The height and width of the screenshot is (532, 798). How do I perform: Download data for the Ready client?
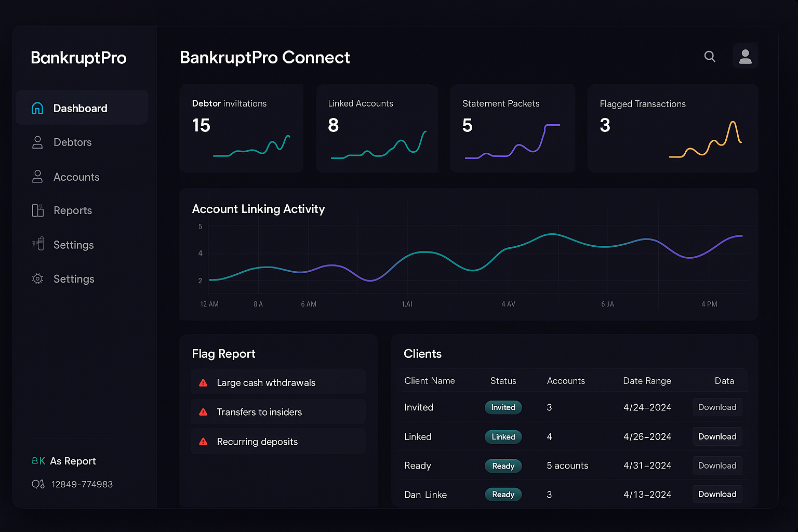[x=717, y=465]
